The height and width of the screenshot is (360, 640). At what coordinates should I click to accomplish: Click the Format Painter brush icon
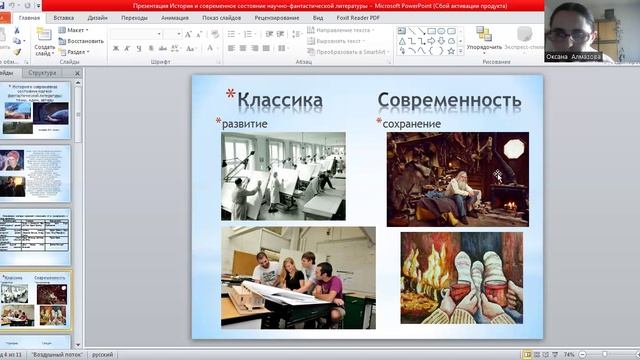click(17, 52)
